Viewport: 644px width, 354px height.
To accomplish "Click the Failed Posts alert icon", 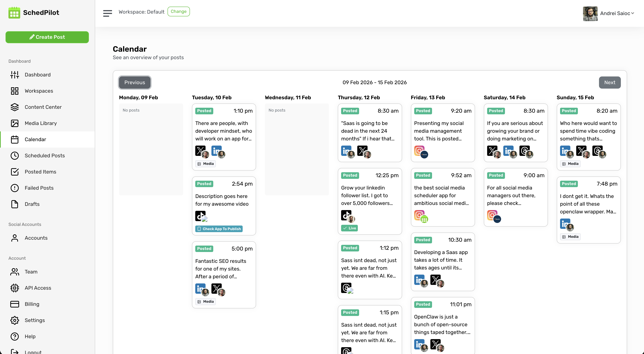I will click(x=15, y=188).
